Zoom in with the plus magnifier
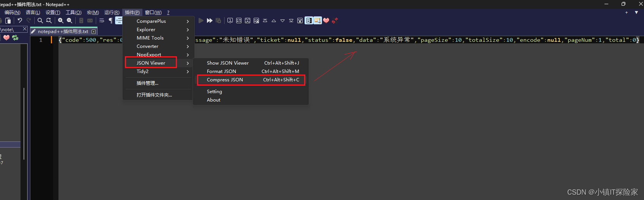 tap(61, 21)
